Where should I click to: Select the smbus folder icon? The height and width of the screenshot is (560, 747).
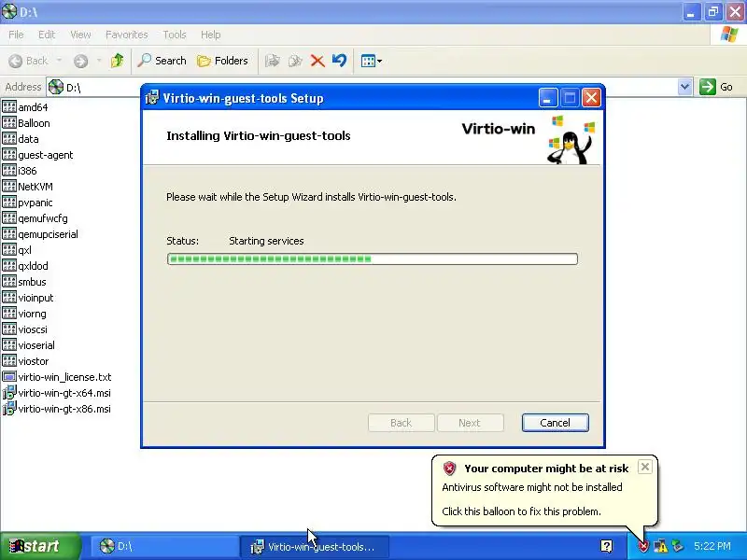9,282
